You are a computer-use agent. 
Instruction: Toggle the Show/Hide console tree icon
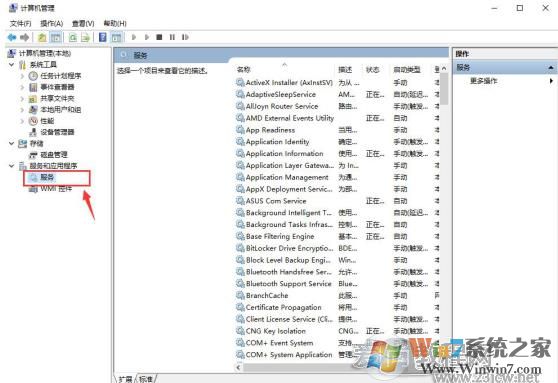coord(56,37)
